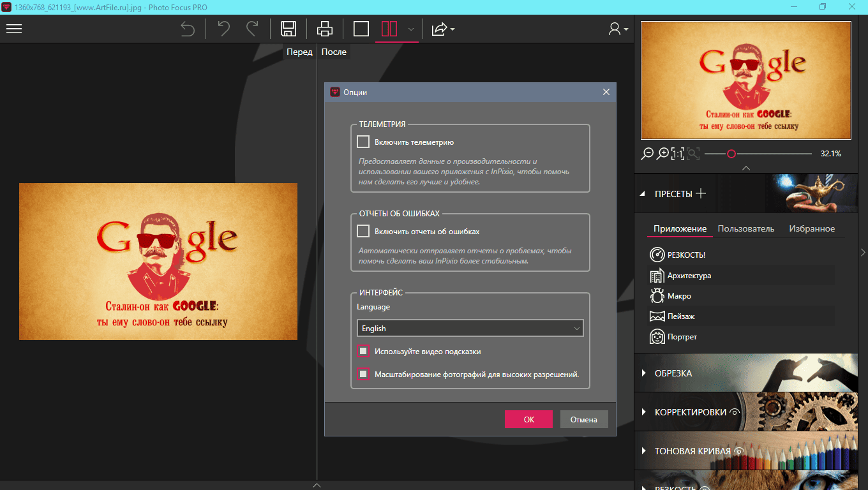Viewport: 868px width, 490px height.
Task: Save the image with floppy icon
Action: (x=288, y=29)
